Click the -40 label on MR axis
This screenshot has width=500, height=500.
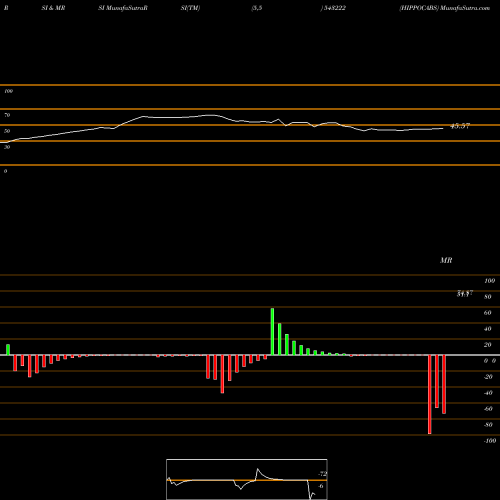(x=488, y=393)
